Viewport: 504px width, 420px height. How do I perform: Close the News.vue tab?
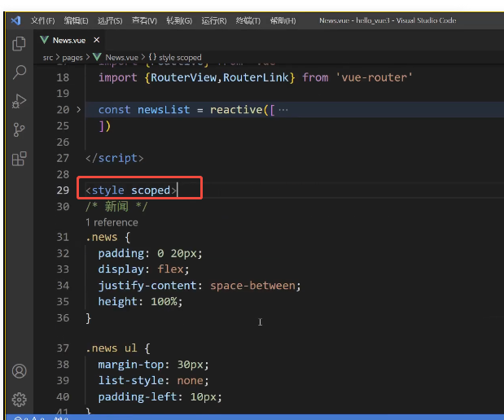(96, 40)
